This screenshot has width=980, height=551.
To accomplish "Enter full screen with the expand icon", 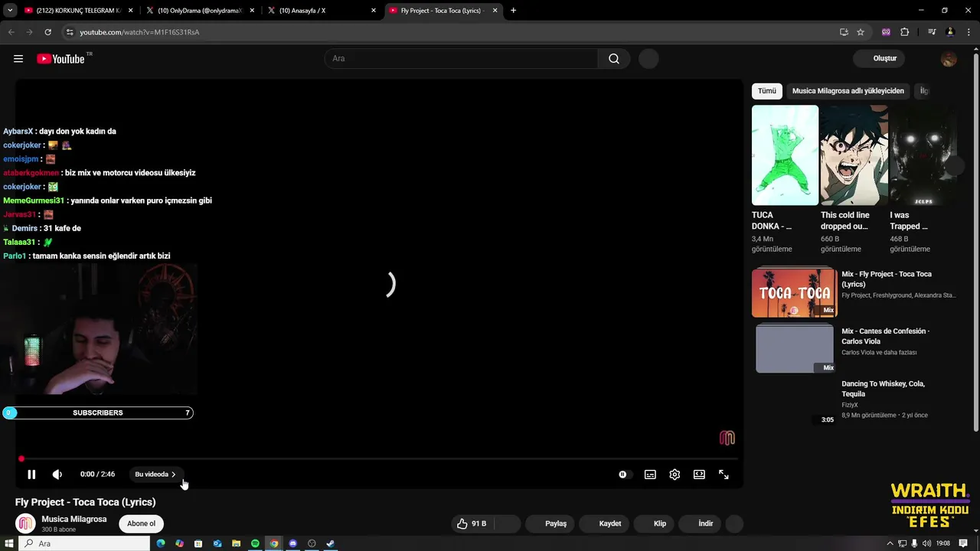I will click(x=724, y=474).
